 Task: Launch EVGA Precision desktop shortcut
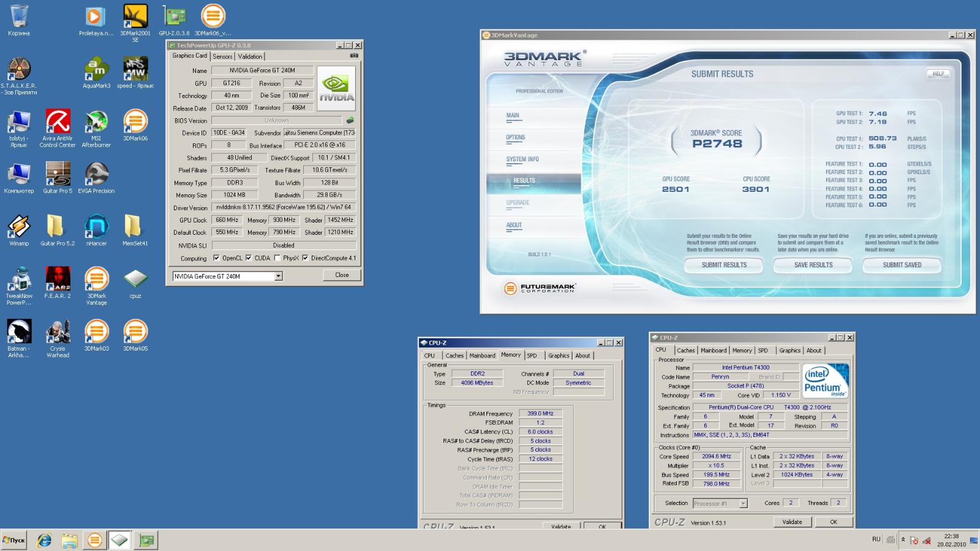(96, 178)
